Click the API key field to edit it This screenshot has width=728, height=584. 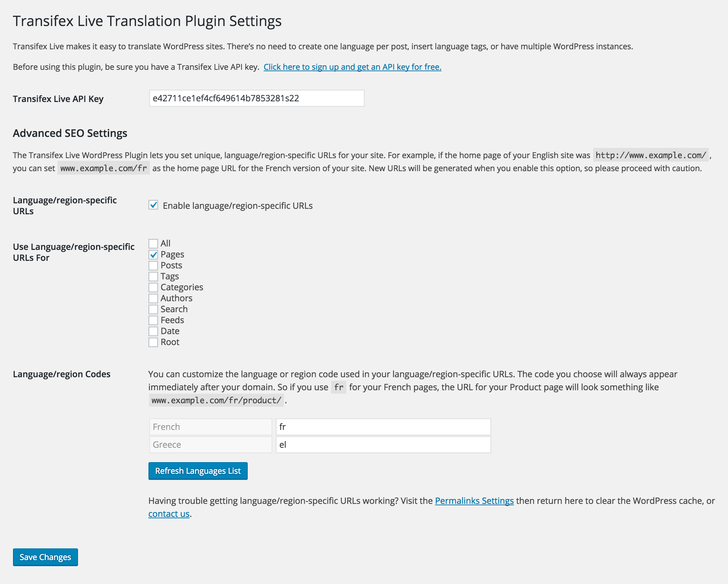click(256, 98)
